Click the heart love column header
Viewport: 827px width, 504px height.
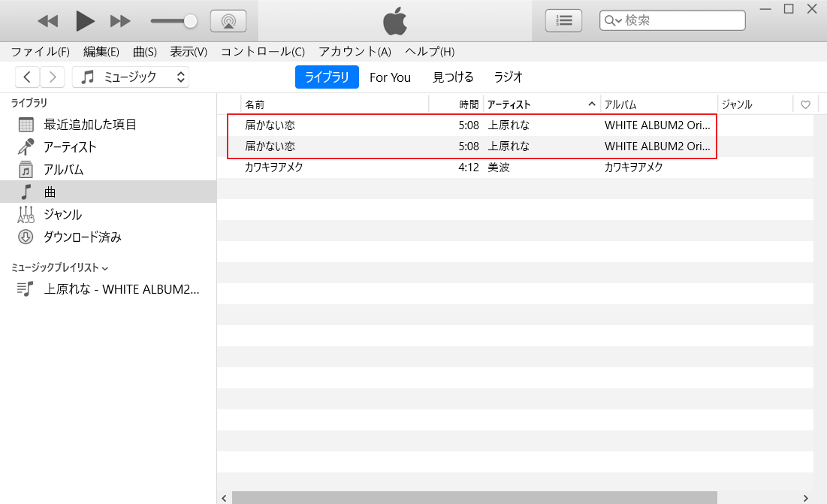[x=805, y=104]
